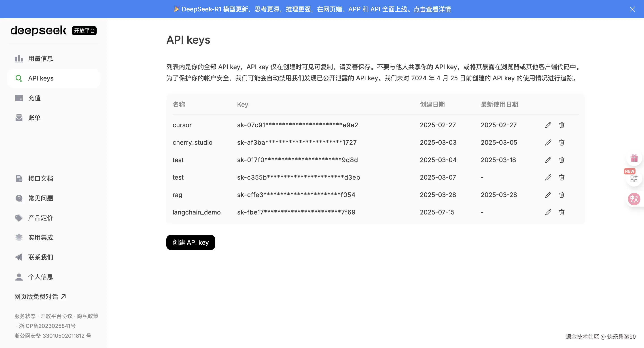
Task: Edit the test key created 2025-03-04
Action: [548, 160]
